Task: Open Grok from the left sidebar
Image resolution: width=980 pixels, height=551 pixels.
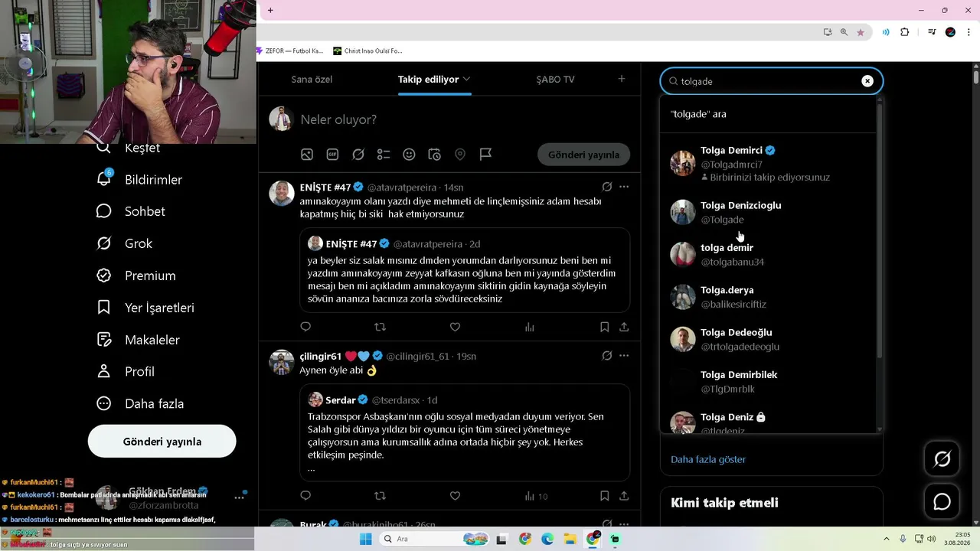Action: click(x=124, y=243)
